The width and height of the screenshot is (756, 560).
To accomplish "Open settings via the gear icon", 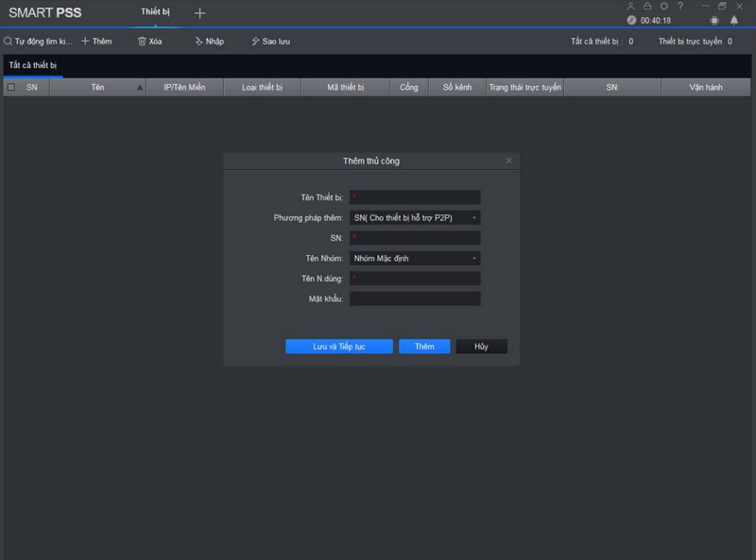I will coord(663,7).
